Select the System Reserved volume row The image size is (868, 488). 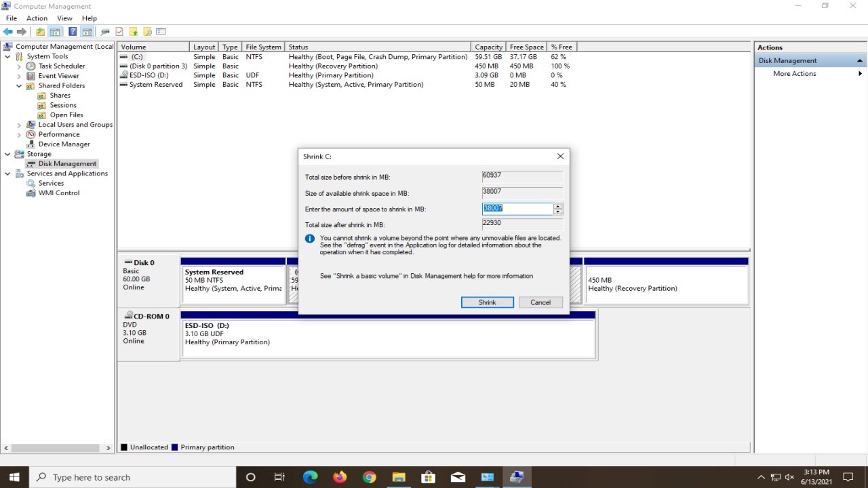coord(347,85)
